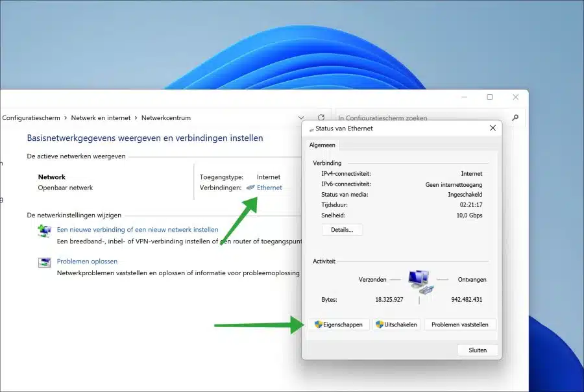Maximize the Configuratiescherm window

(x=490, y=97)
